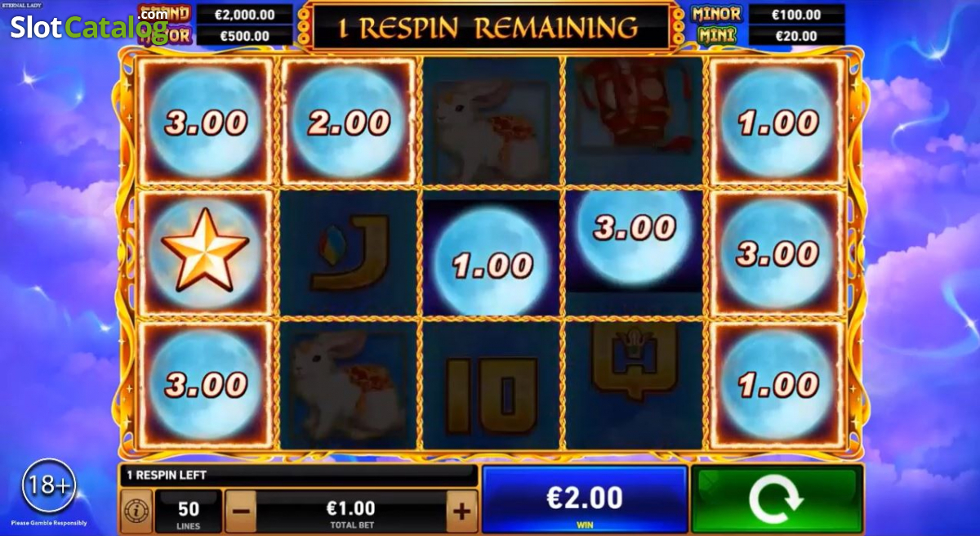Viewport: 980px width, 536px height.
Task: Increase total bet with plus button
Action: click(461, 511)
